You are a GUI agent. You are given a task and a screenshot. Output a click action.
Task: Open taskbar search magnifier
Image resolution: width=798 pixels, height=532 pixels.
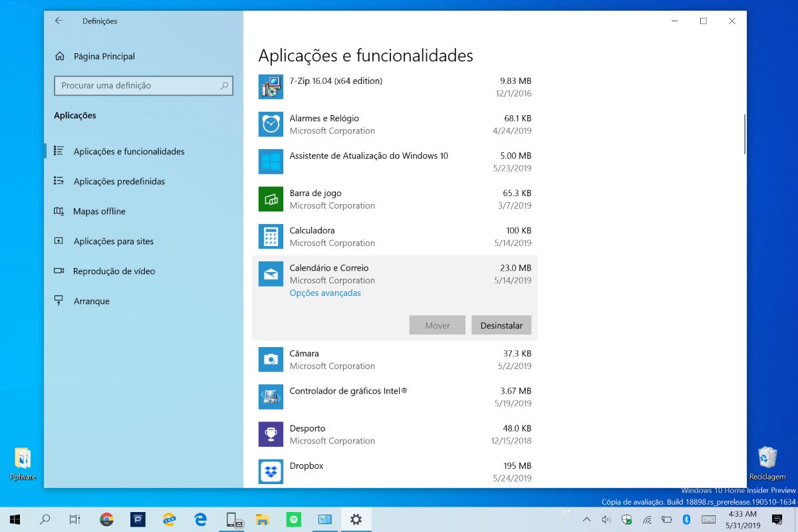tap(45, 519)
